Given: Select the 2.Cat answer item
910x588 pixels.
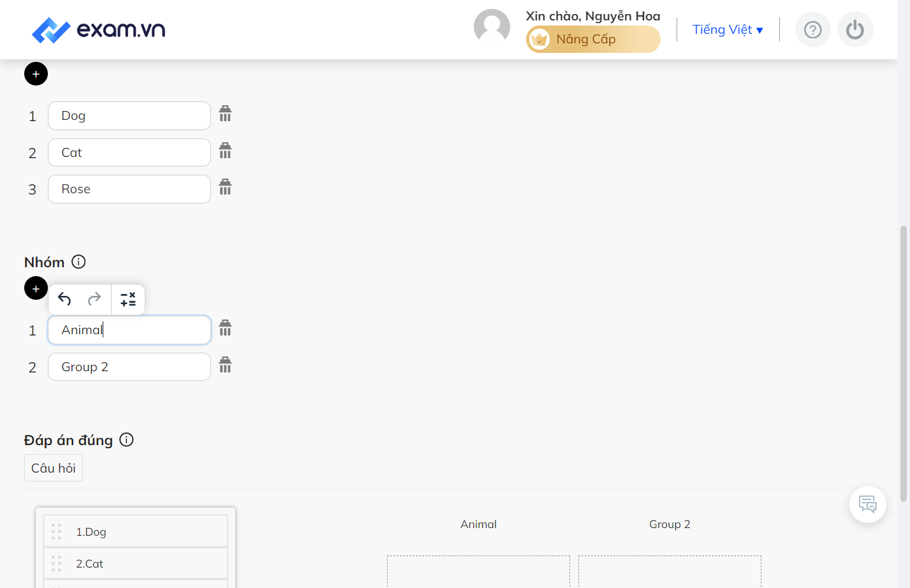Looking at the screenshot, I should (x=135, y=563).
